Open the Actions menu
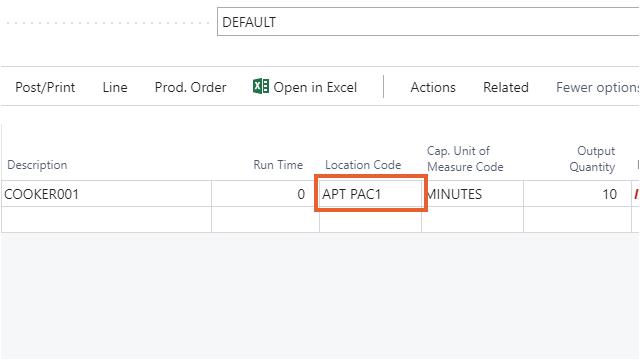This screenshot has height=360, width=640. 433,87
